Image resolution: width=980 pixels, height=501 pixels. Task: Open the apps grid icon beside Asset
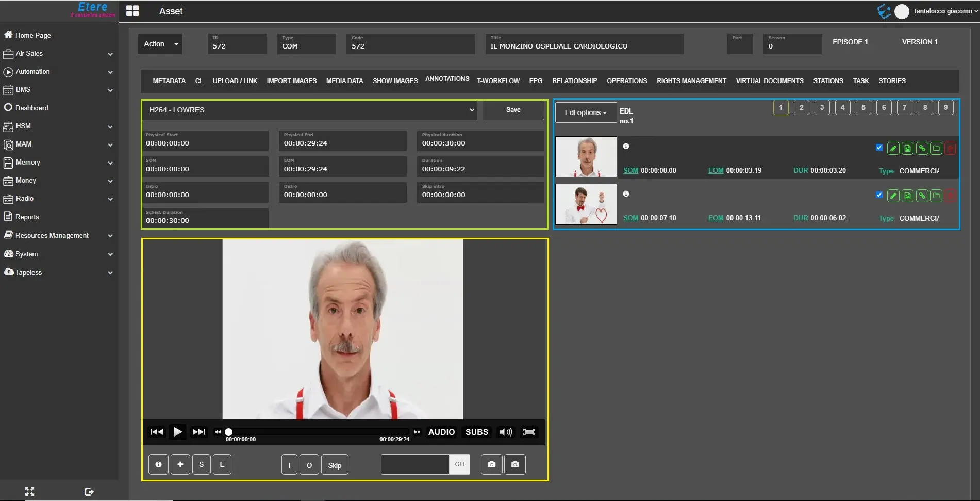tap(132, 11)
